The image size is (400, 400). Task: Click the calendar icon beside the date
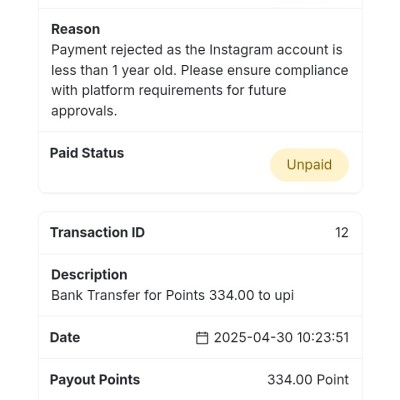coord(202,338)
